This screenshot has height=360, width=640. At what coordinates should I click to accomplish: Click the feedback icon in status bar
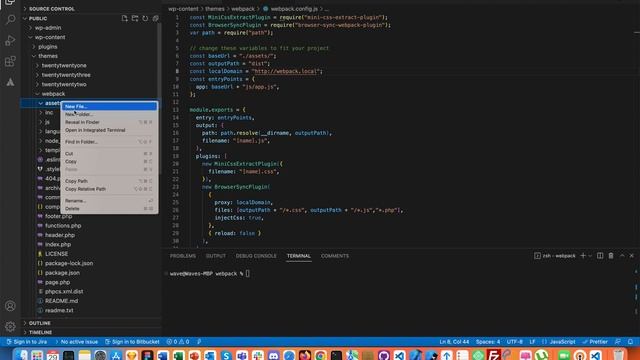[x=618, y=342]
